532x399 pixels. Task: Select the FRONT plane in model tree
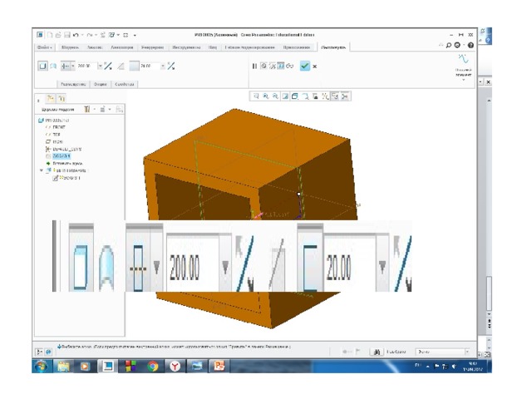tap(60, 126)
